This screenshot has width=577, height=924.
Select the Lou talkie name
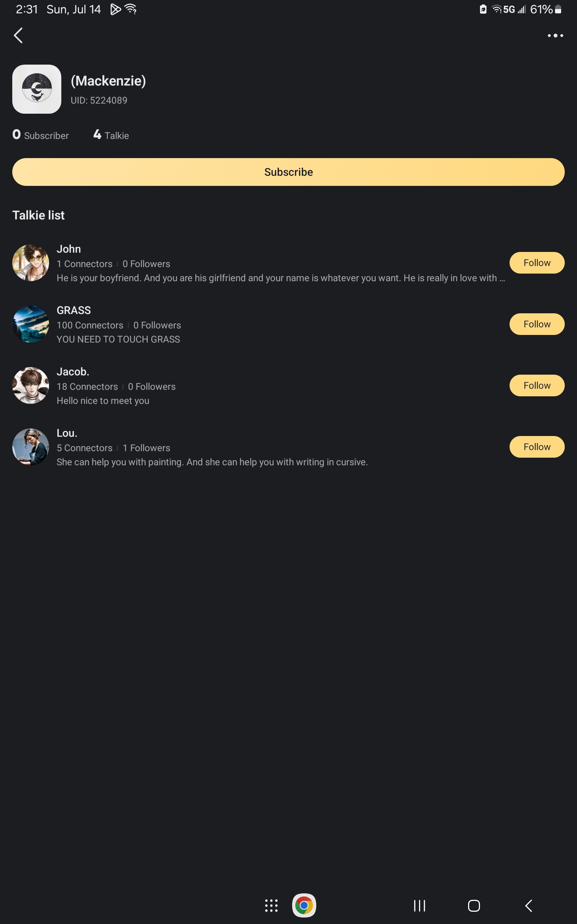[x=67, y=433]
